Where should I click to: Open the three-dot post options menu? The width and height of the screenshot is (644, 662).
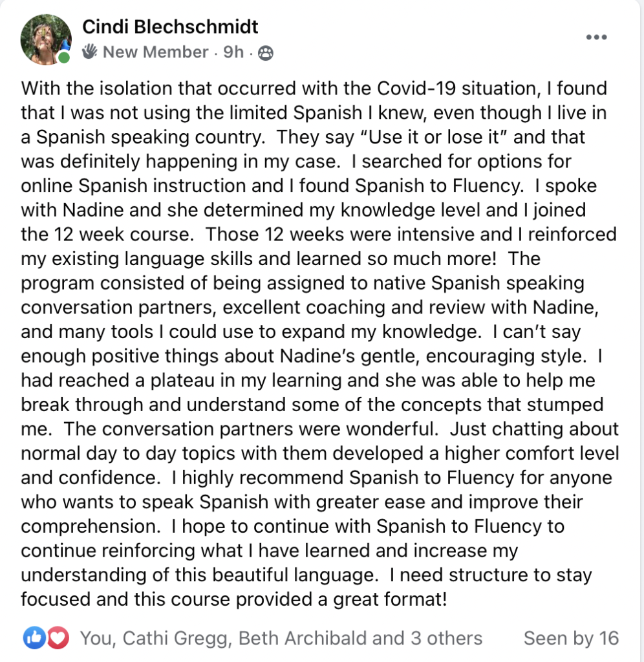[596, 37]
